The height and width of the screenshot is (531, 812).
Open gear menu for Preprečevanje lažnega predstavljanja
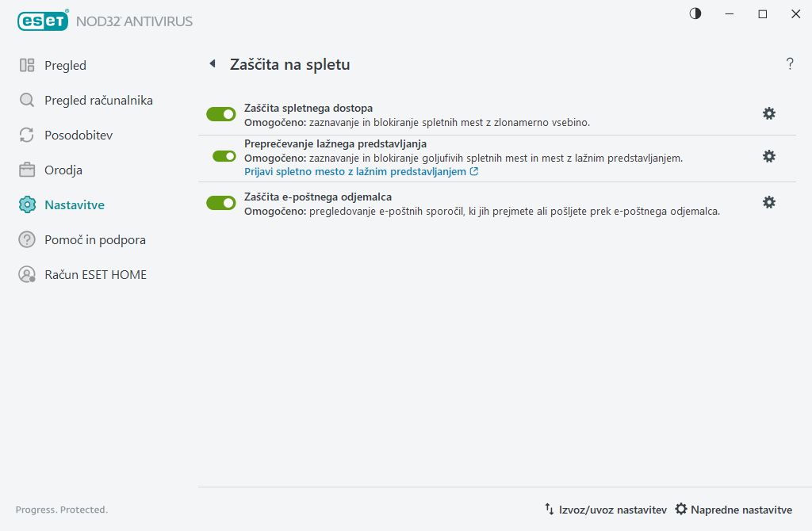768,156
